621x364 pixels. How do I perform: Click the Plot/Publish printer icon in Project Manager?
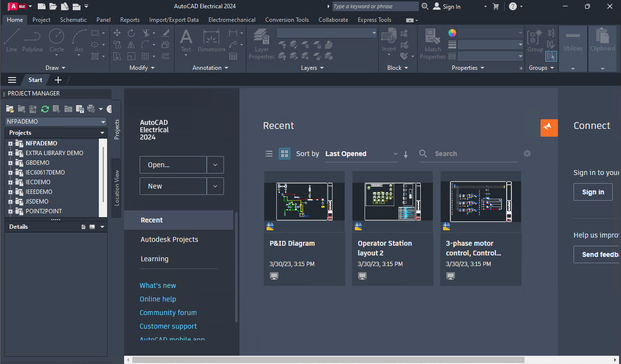pos(91,109)
